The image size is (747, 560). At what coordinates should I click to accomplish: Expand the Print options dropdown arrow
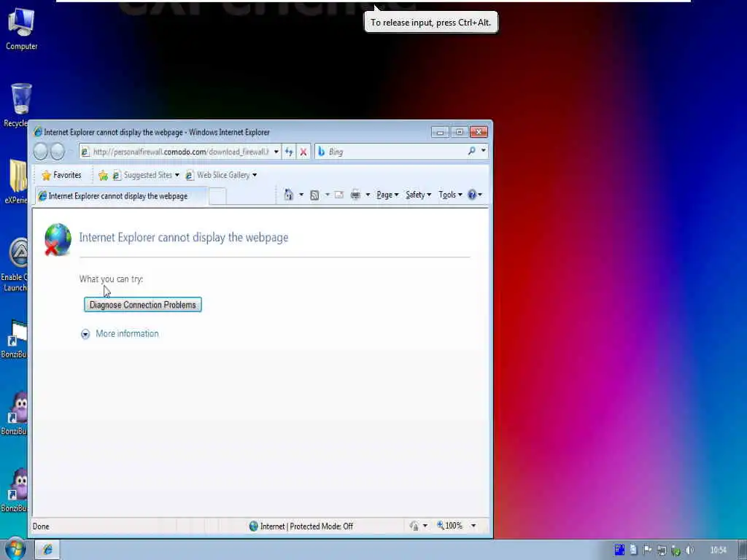(x=368, y=195)
